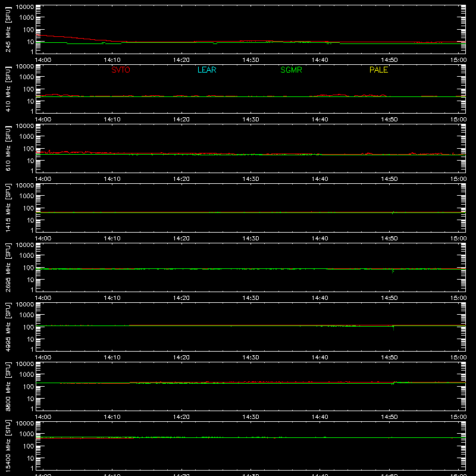Click the green SGMR station label
The image size is (476, 476).
(291, 70)
